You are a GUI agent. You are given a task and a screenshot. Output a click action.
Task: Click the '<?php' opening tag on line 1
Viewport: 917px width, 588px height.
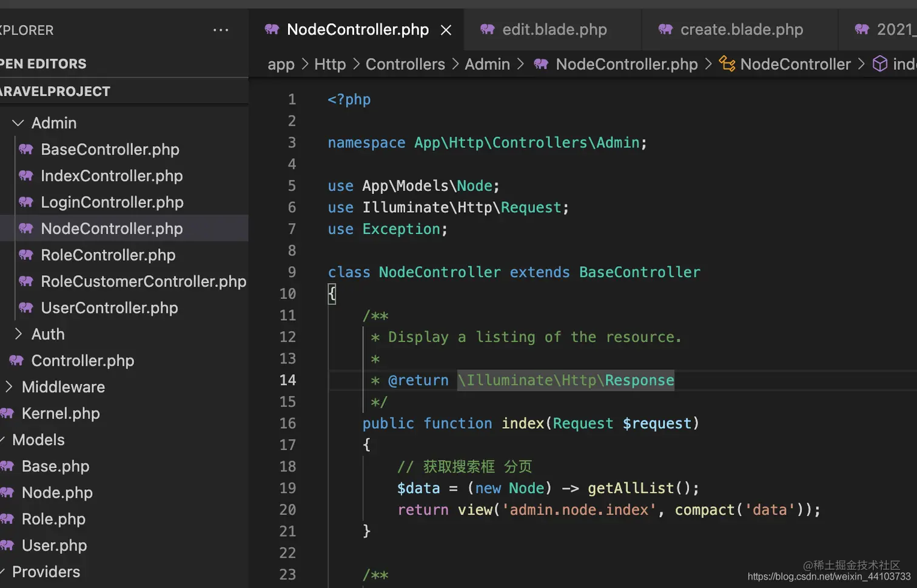coord(349,99)
